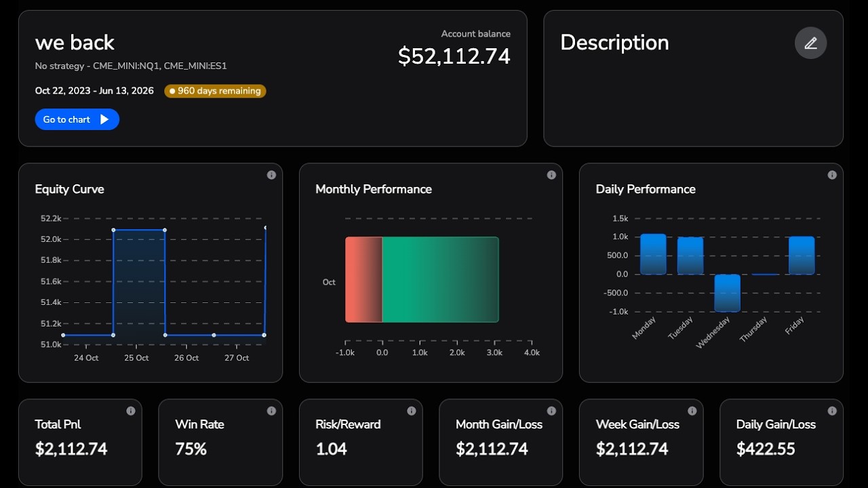
Task: Click the green gain bar for Oct
Action: pyautogui.click(x=441, y=279)
